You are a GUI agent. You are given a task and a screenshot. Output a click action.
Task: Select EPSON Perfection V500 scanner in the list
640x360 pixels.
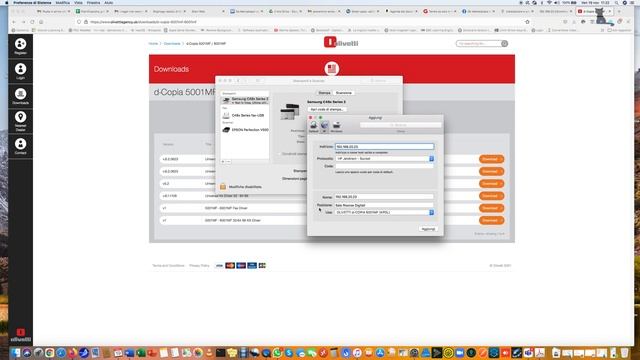tap(245, 130)
